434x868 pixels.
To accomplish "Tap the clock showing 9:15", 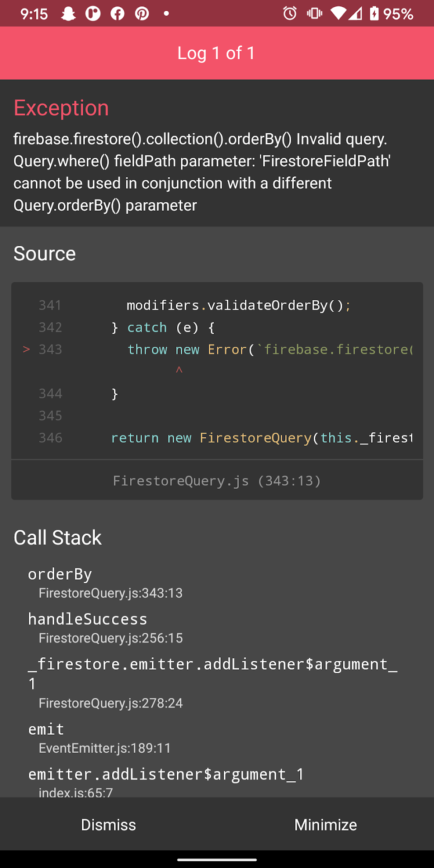I will coord(34,14).
